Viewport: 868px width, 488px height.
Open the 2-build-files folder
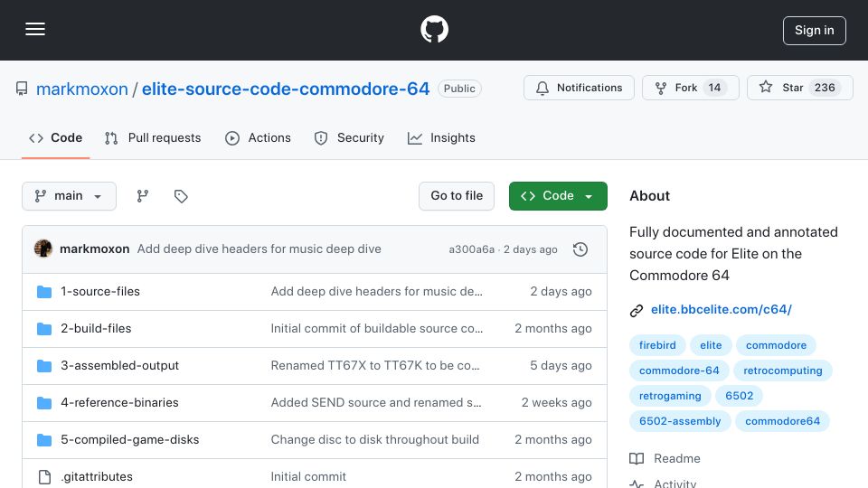tap(96, 329)
